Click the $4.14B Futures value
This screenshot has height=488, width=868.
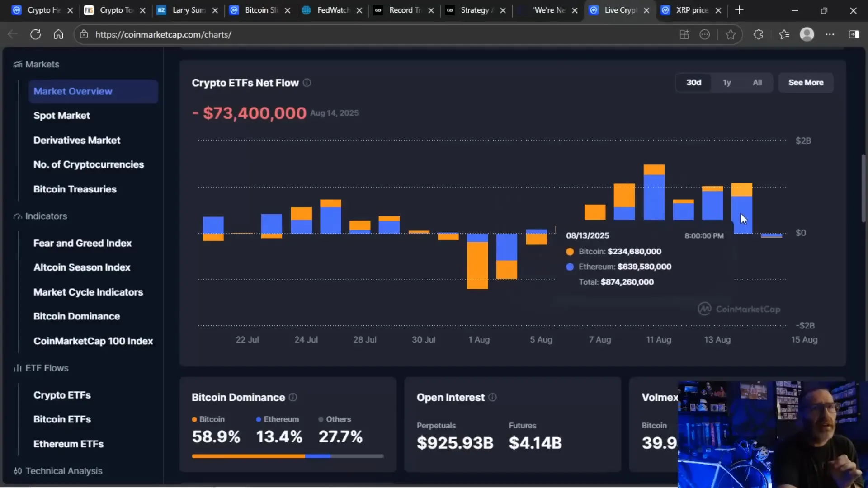[535, 443]
